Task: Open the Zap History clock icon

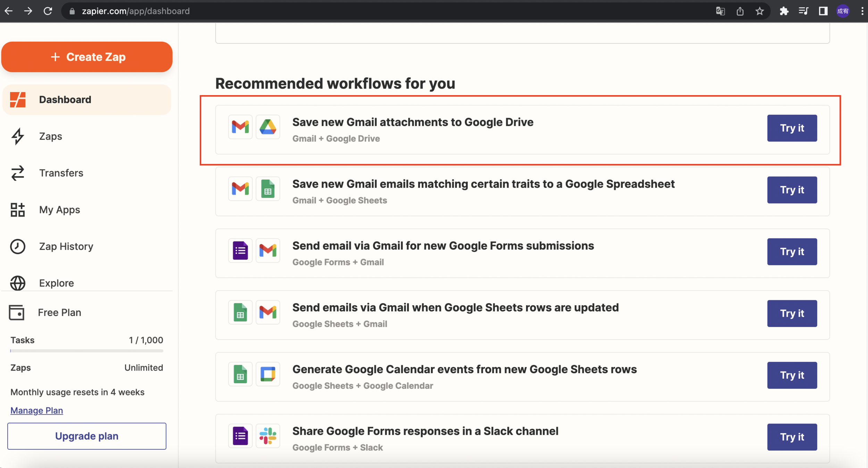Action: pyautogui.click(x=18, y=246)
